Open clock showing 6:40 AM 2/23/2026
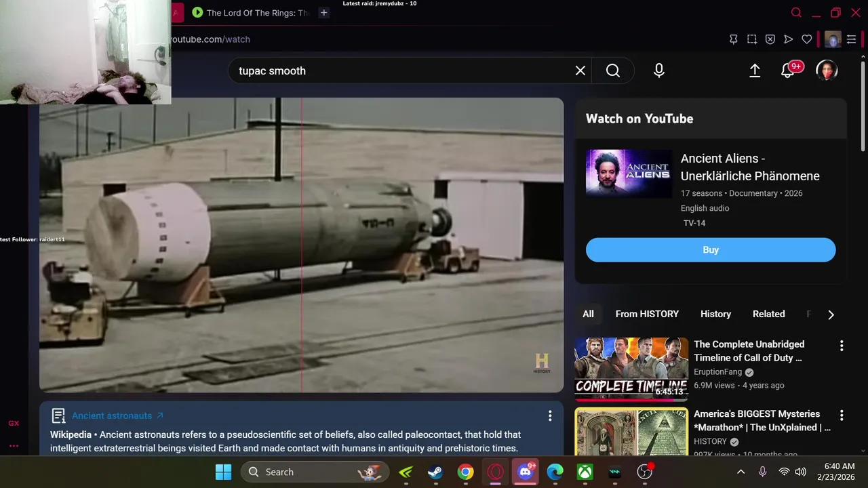The height and width of the screenshot is (488, 868). (835, 472)
